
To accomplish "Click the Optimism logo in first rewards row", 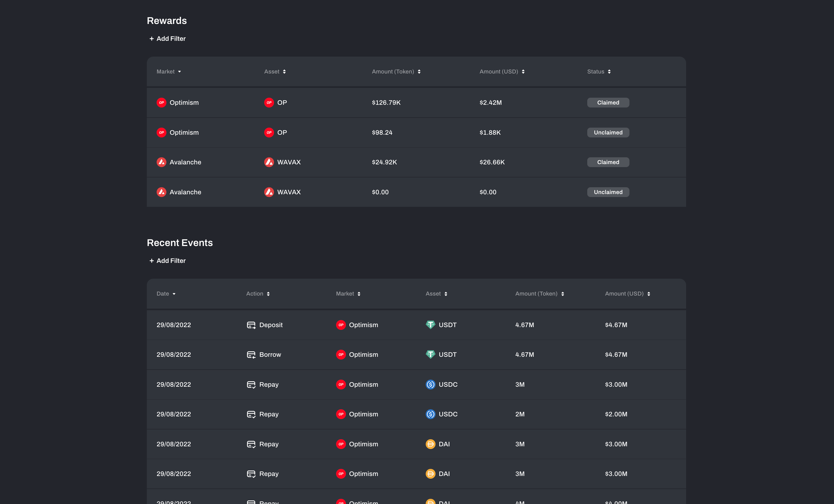I will [x=162, y=103].
